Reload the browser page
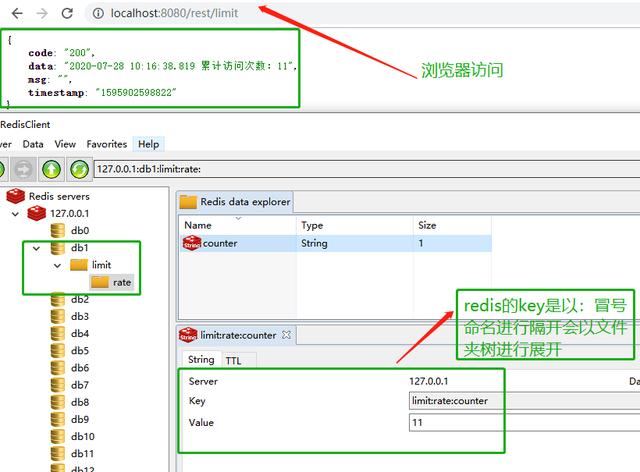Screen dimensions: 640x472 pyautogui.click(x=67, y=13)
